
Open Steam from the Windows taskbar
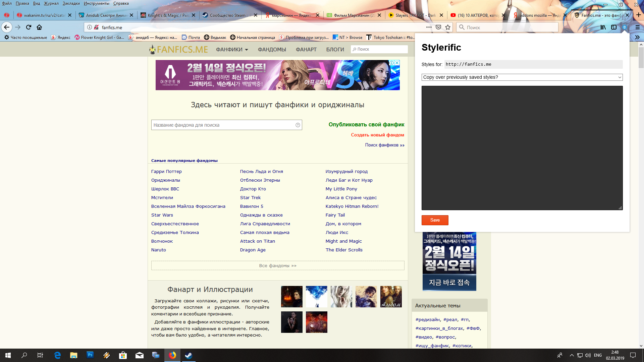pos(189,355)
